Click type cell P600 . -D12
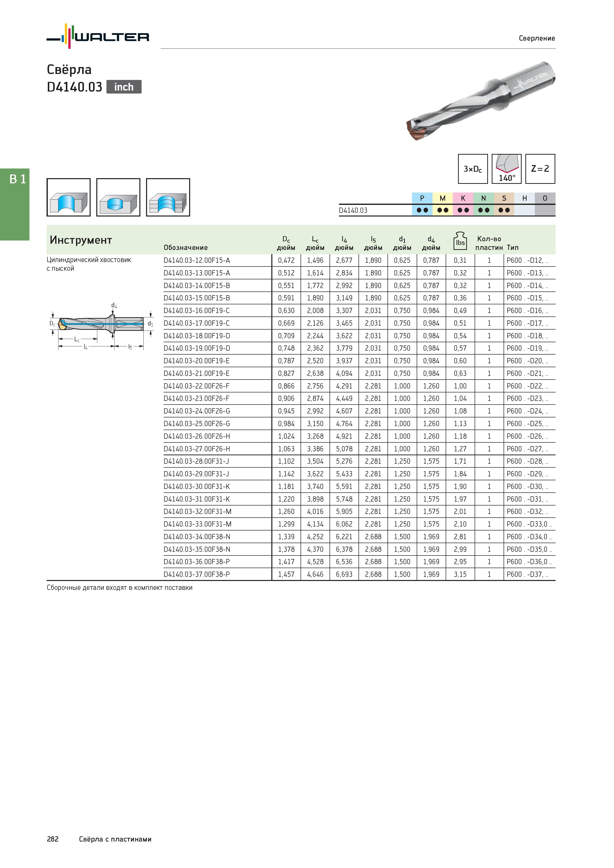Screen dimensions: 614x868 pyautogui.click(x=527, y=261)
